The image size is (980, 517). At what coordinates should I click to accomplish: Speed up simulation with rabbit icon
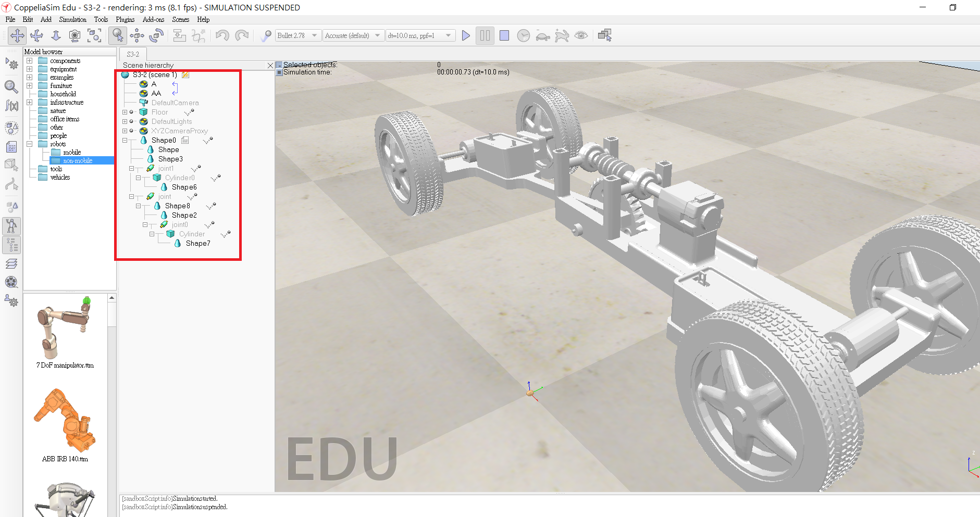coord(562,35)
